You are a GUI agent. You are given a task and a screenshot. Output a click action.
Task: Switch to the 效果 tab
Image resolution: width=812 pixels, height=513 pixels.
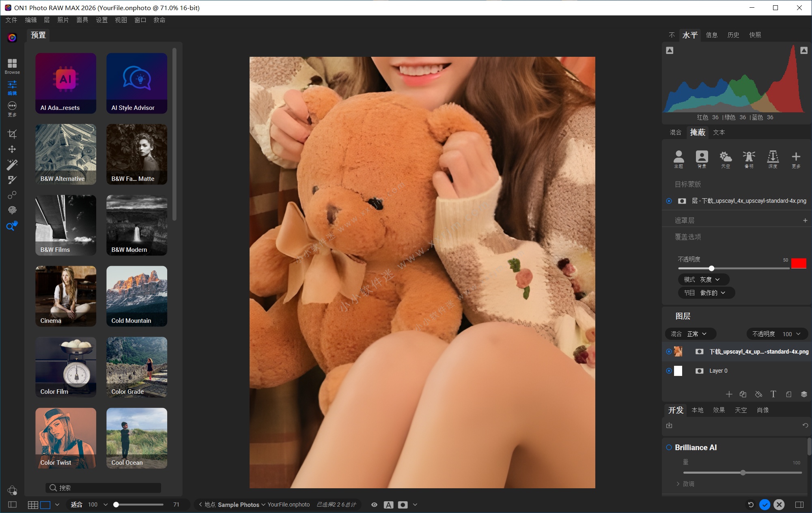[719, 410]
